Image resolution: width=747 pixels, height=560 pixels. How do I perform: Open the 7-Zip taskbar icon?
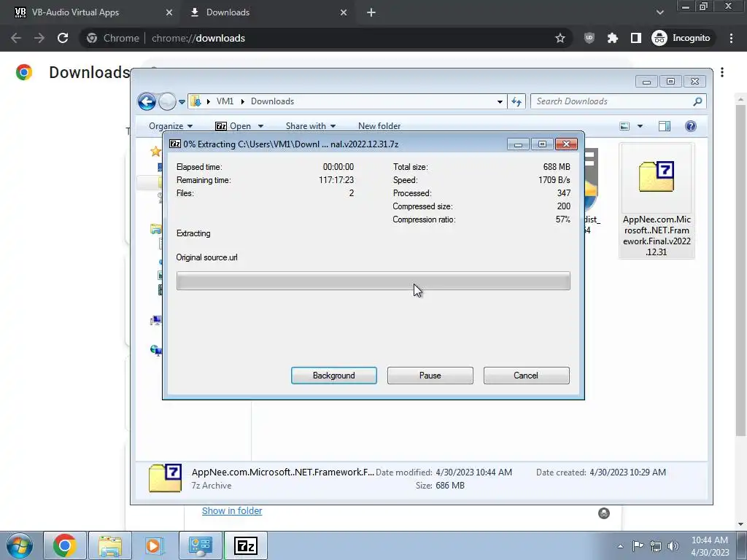246,545
